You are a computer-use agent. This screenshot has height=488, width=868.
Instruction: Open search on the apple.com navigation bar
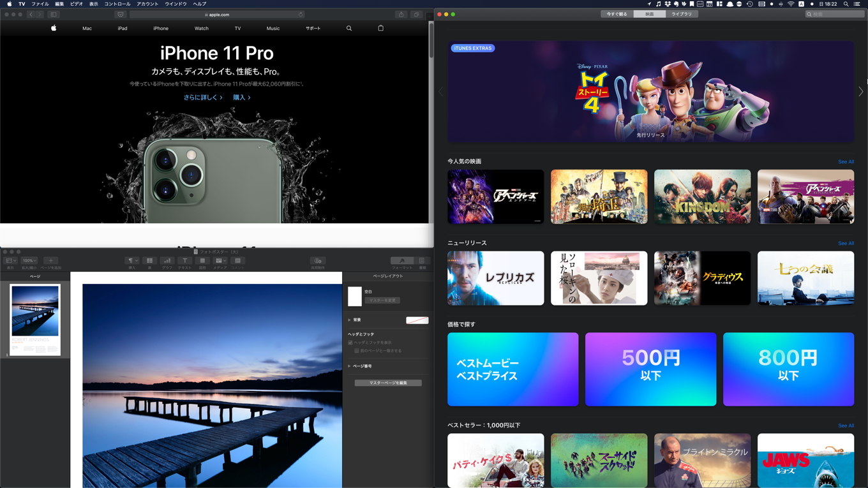tap(349, 28)
